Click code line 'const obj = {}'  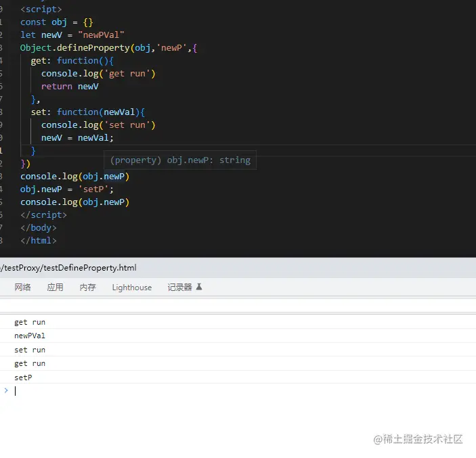pos(56,22)
